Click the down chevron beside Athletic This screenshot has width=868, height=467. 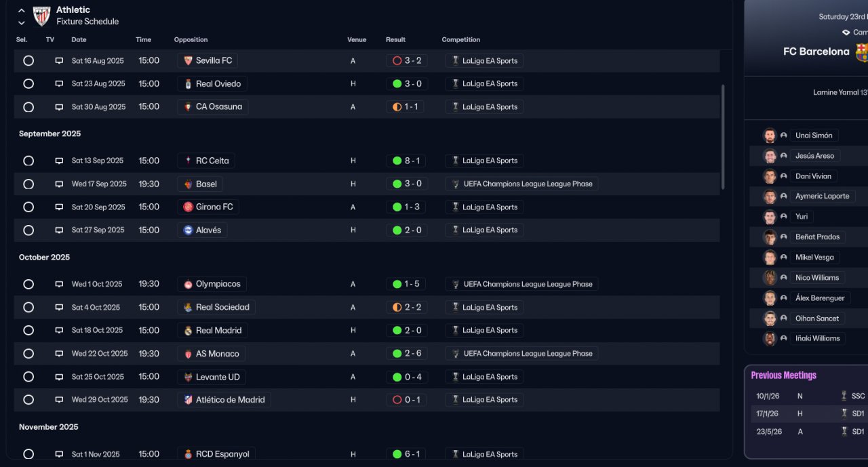pyautogui.click(x=22, y=22)
